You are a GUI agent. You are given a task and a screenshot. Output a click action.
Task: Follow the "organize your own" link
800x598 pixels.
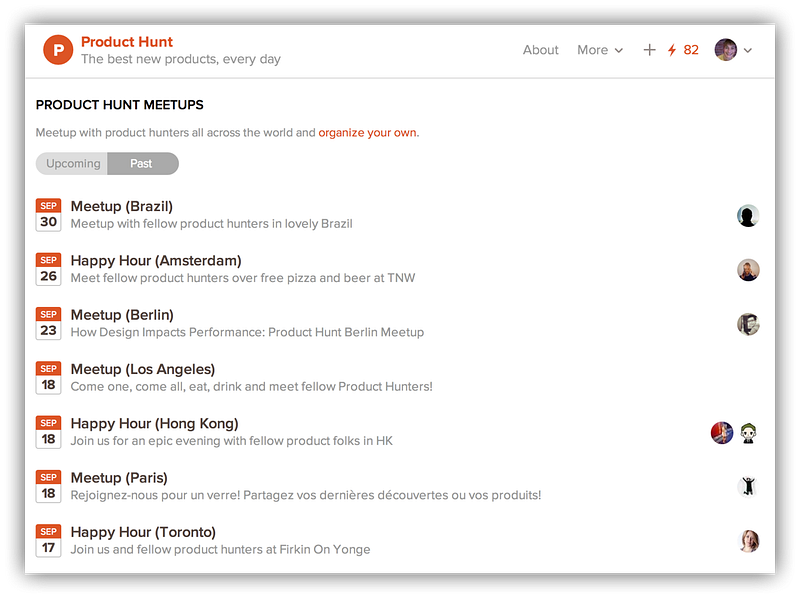point(367,133)
